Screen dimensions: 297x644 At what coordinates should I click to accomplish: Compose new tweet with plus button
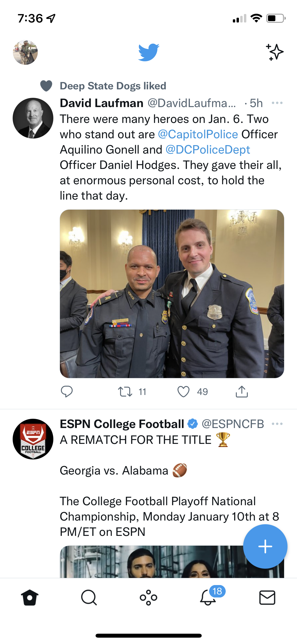pyautogui.click(x=265, y=546)
